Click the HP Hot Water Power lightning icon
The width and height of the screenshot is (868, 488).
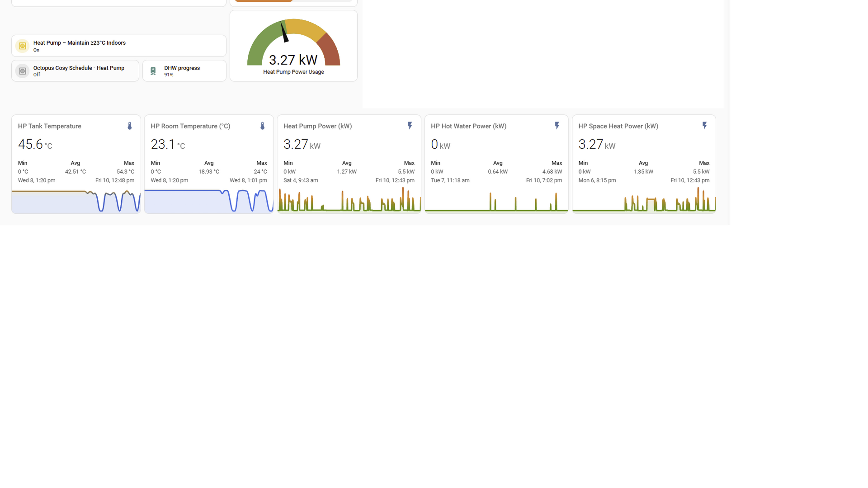click(557, 126)
